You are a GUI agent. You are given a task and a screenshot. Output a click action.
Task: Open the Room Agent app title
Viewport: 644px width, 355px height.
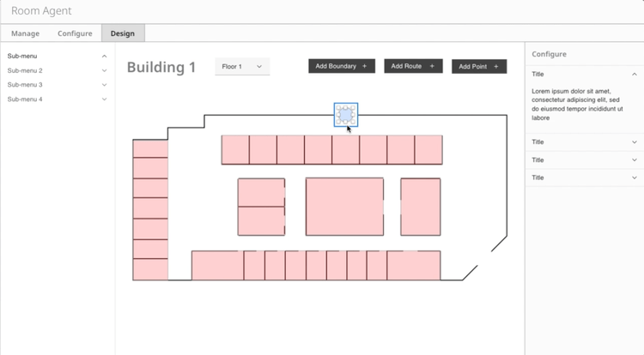coord(41,11)
